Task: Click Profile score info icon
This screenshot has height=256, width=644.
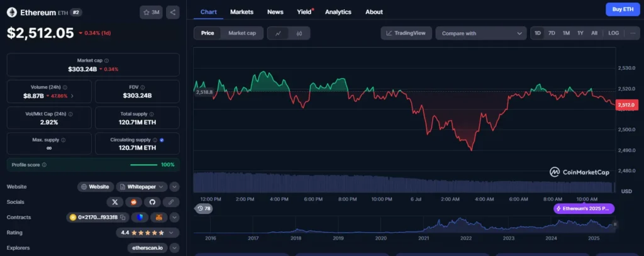Action: coord(45,165)
